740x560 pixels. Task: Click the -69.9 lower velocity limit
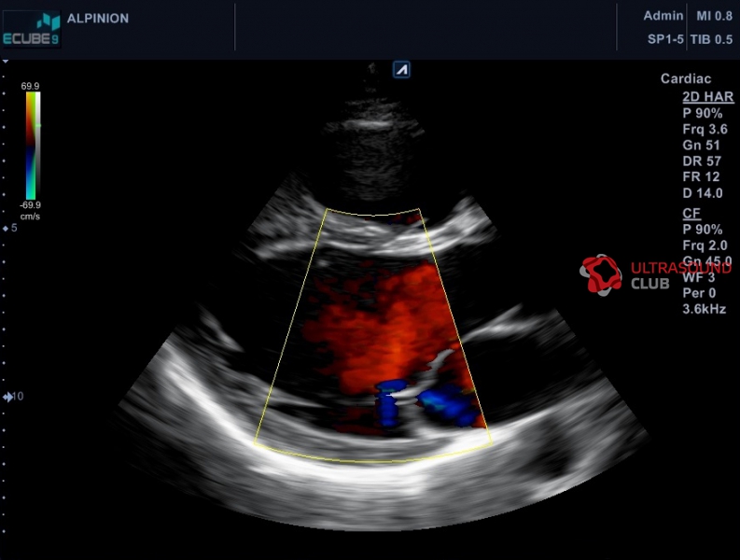(x=30, y=205)
